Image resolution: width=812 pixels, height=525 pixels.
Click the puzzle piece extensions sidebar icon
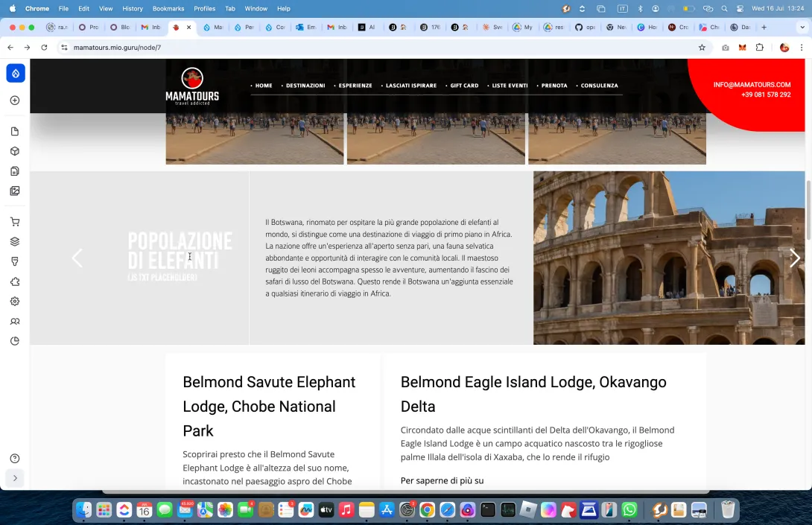point(15,282)
